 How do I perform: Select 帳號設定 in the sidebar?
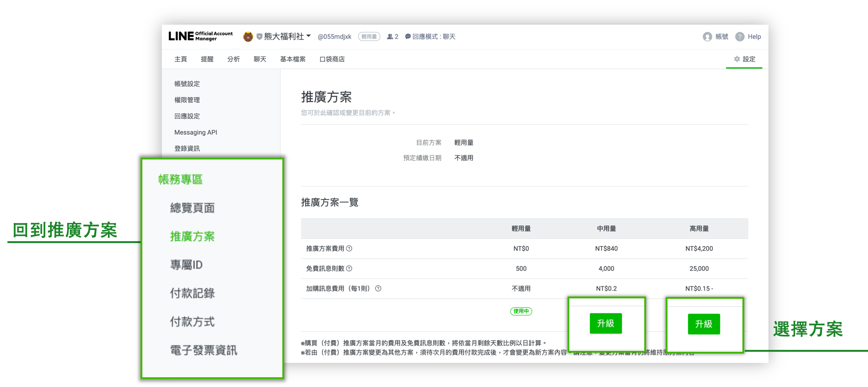click(187, 84)
